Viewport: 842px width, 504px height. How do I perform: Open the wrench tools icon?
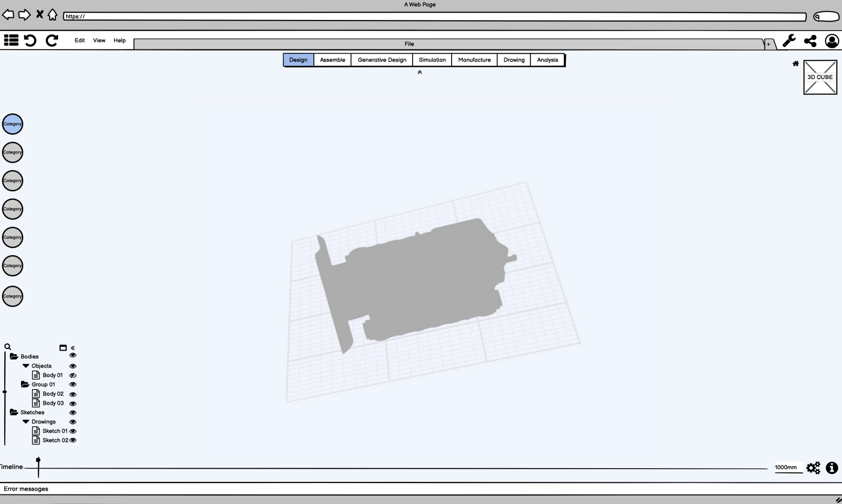point(789,41)
